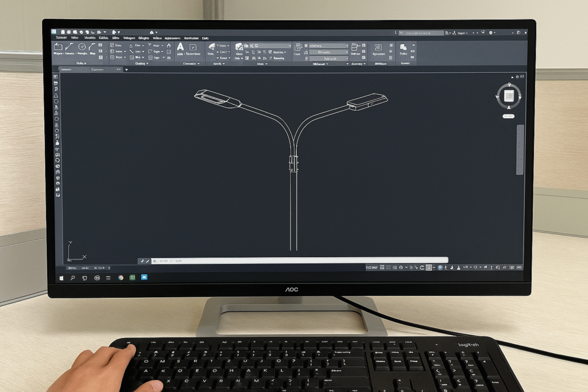Switch to the first ribbon tab
This screenshot has height=392, width=588.
[60, 38]
